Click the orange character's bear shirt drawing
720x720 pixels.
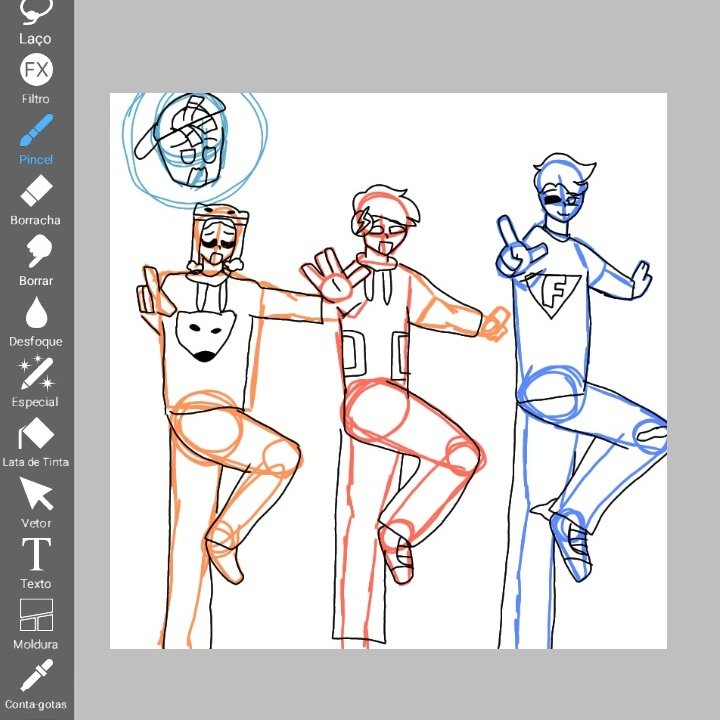[x=205, y=336]
